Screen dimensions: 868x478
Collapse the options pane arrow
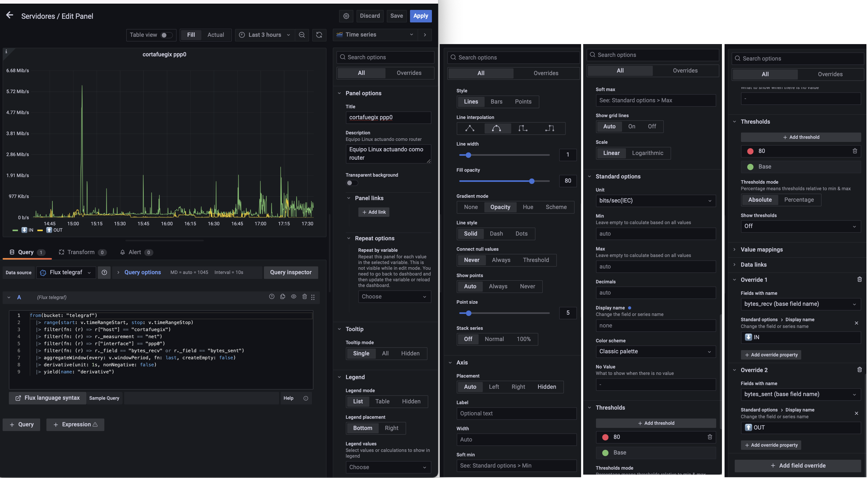[x=425, y=35]
